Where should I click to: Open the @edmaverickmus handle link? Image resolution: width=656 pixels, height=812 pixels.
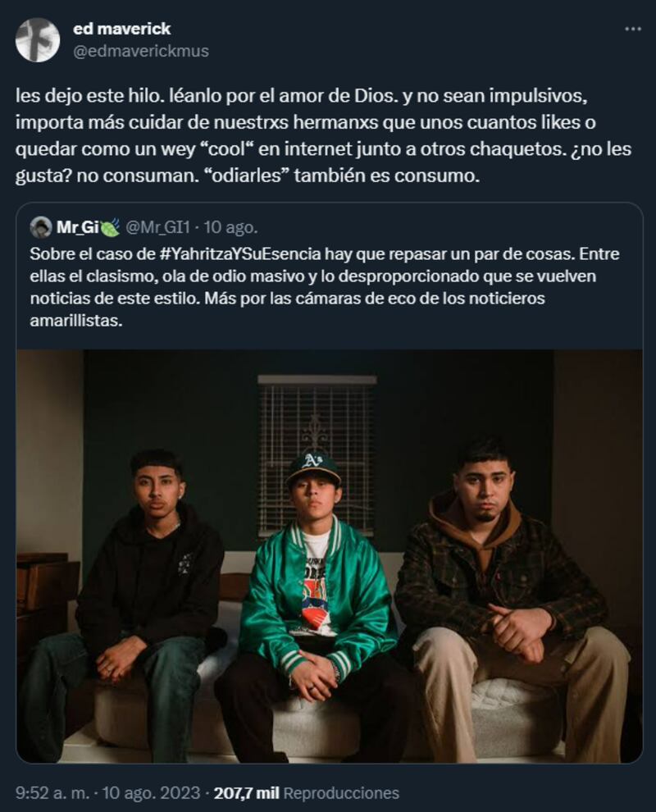[x=141, y=51]
